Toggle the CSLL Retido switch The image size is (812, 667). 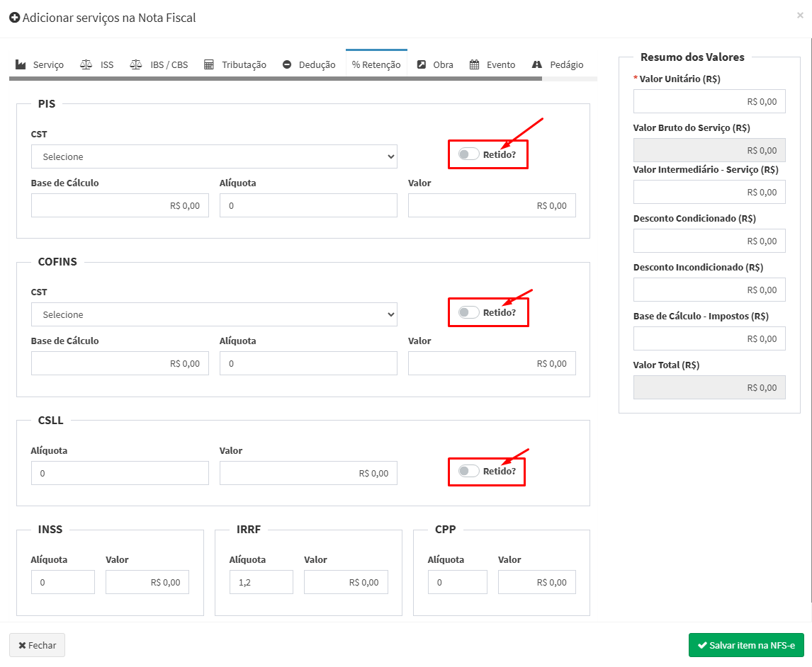[x=468, y=471]
